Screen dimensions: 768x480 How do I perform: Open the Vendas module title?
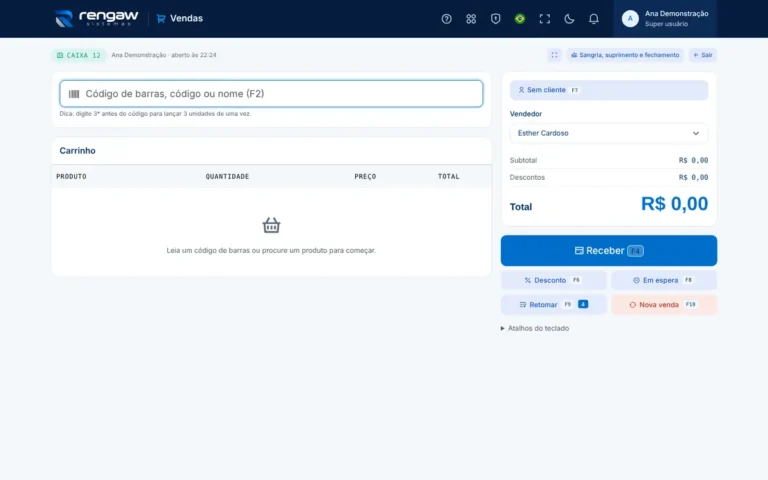pyautogui.click(x=186, y=19)
